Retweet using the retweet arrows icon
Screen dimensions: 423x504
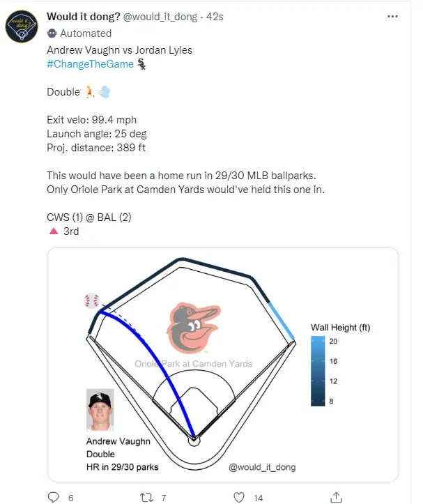coord(146,497)
